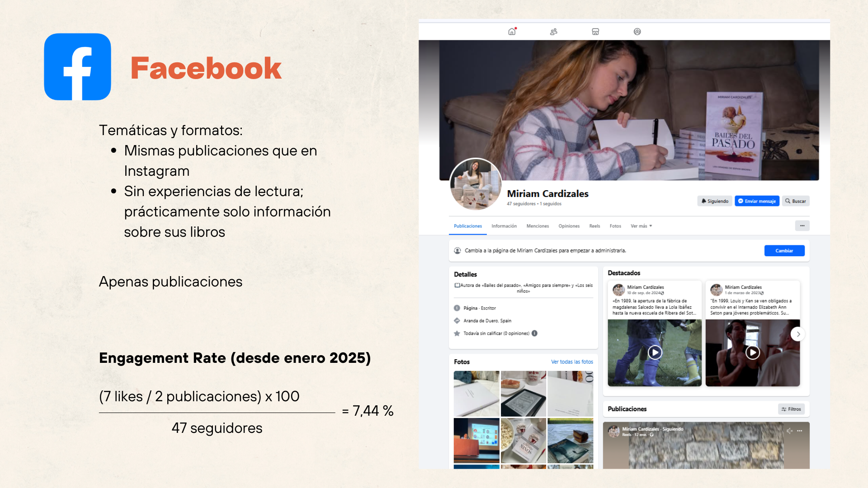Click info icon next to 0 opiniones
The width and height of the screenshot is (868, 488).
[534, 333]
